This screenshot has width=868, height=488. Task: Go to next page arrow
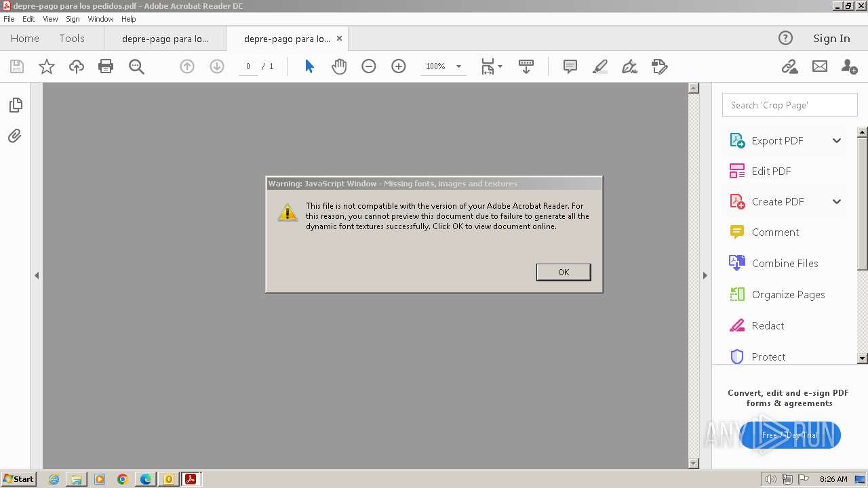(x=217, y=66)
